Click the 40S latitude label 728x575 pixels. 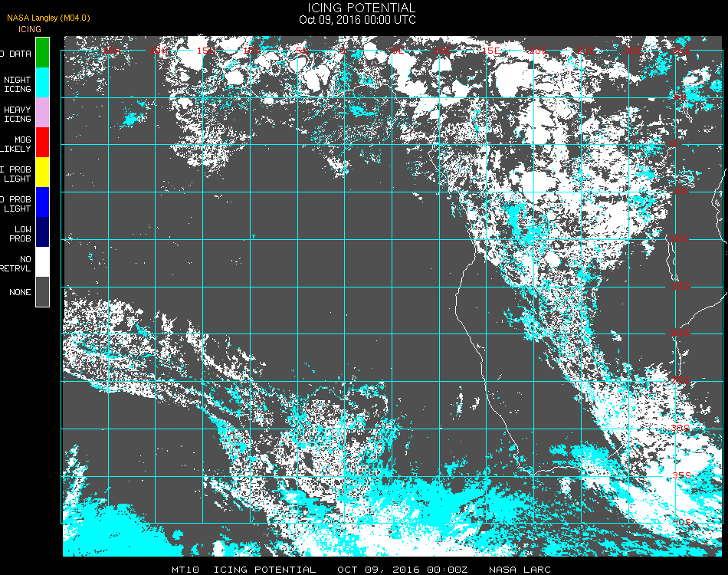[x=682, y=522]
